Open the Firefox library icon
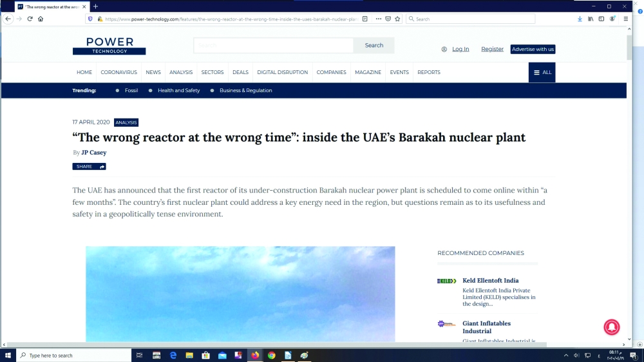The height and width of the screenshot is (362, 644). [x=591, y=19]
